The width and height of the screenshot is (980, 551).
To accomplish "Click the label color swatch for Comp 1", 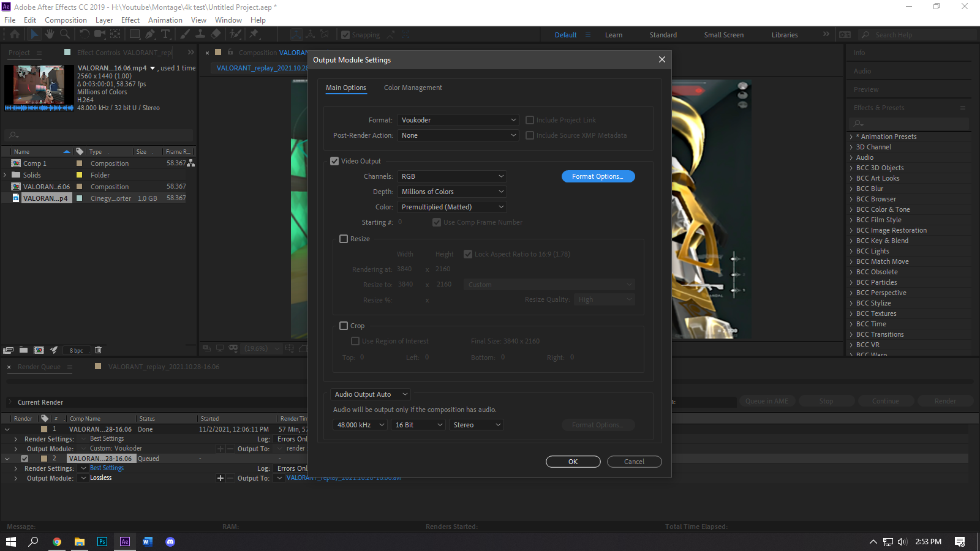I will [x=79, y=163].
